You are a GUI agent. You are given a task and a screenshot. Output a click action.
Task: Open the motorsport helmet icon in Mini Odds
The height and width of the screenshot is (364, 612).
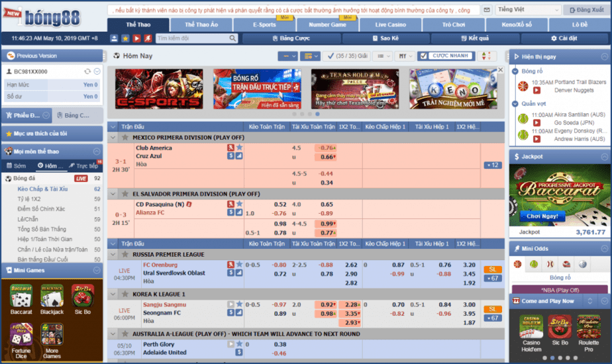566,264
